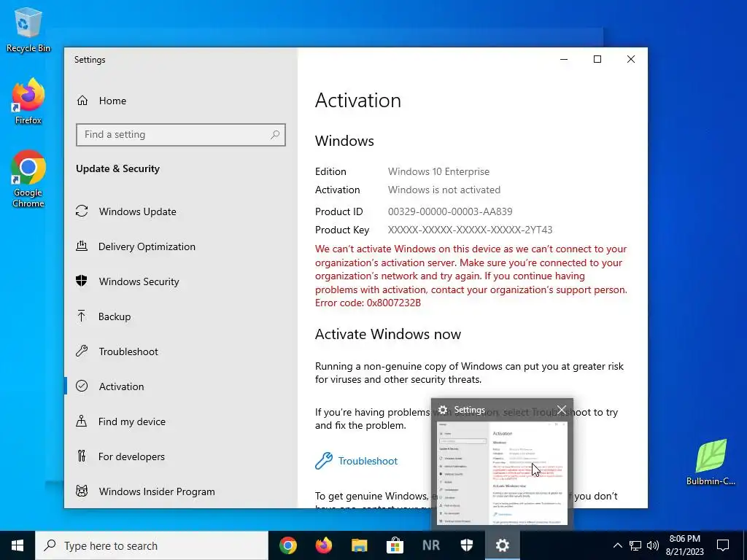
Task: Select Activation in sidebar
Action: pos(122,386)
